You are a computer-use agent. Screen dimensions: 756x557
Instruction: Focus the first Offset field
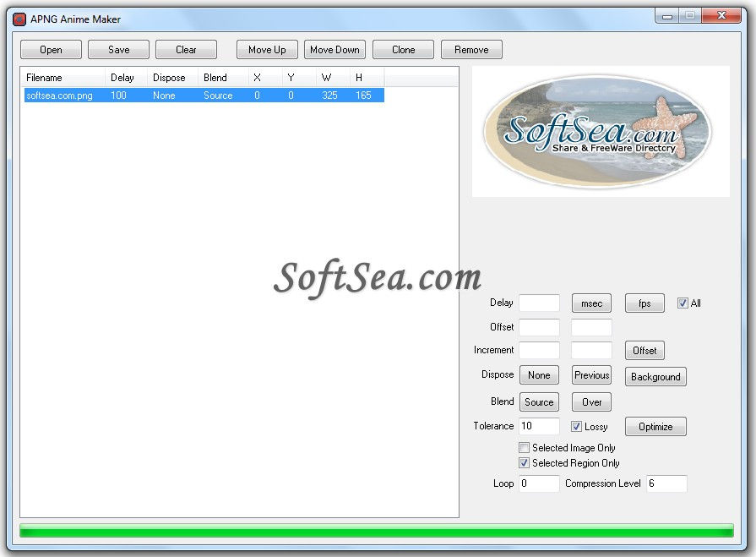[x=539, y=327]
